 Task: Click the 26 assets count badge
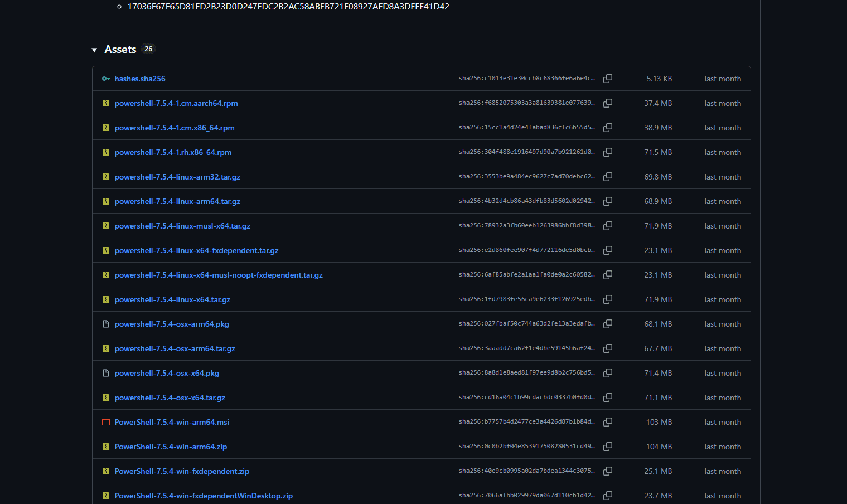[148, 49]
